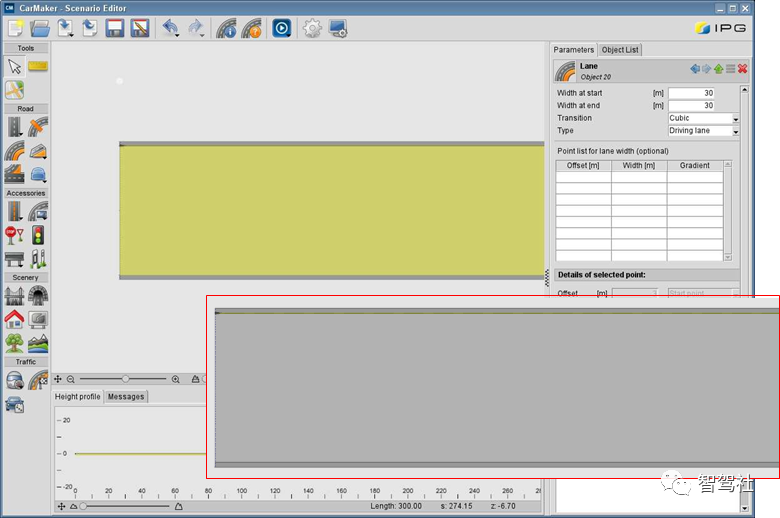Viewport: 780px width, 518px height.
Task: Switch to the Object List tab
Action: point(620,50)
